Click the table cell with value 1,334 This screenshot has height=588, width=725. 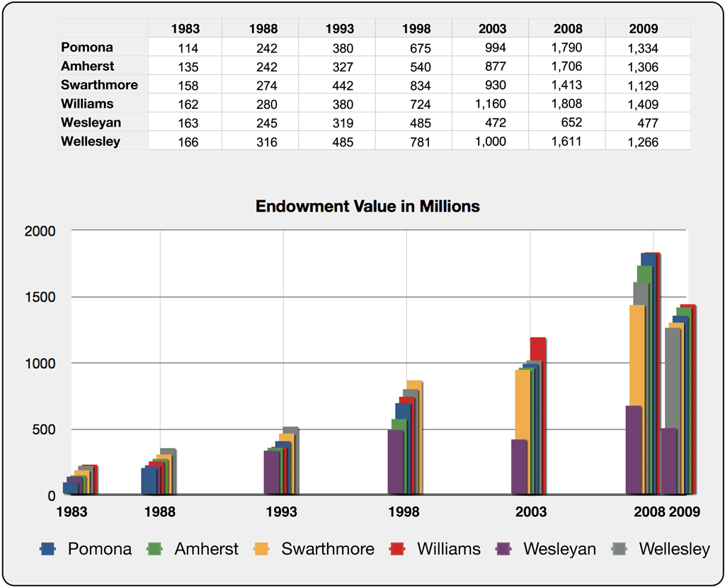tap(648, 47)
